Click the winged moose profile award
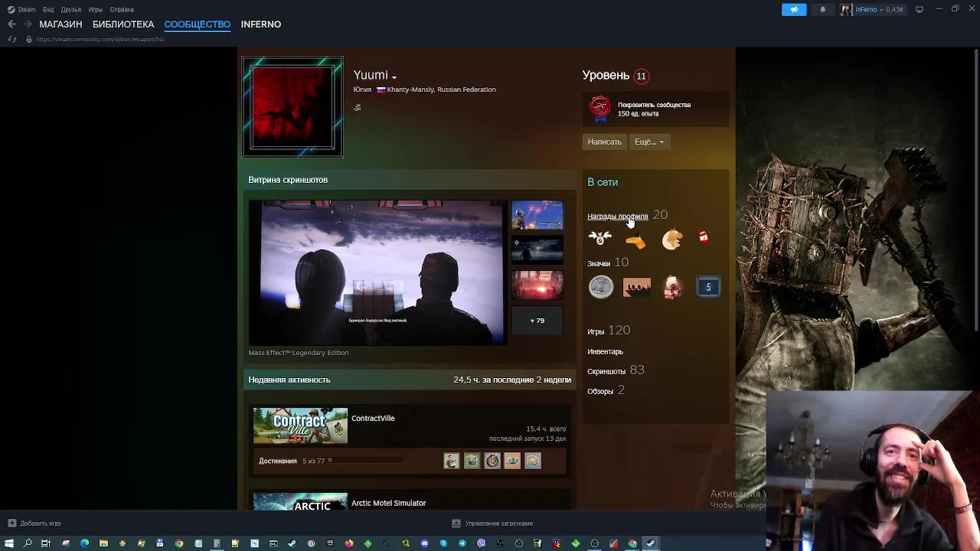 tap(600, 238)
